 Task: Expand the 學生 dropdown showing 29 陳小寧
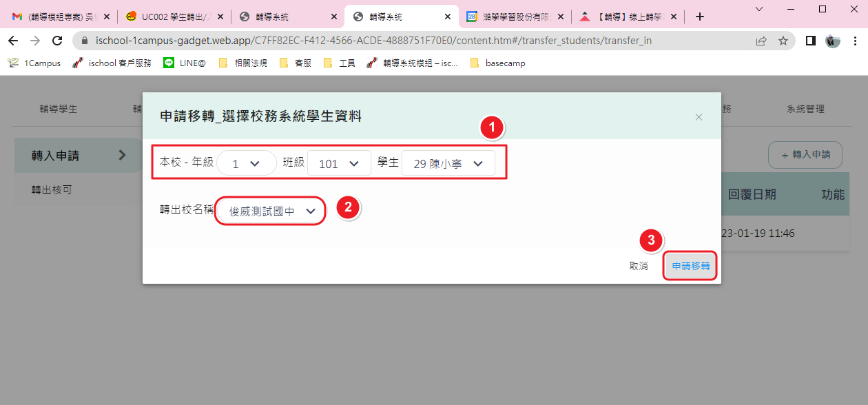(448, 163)
